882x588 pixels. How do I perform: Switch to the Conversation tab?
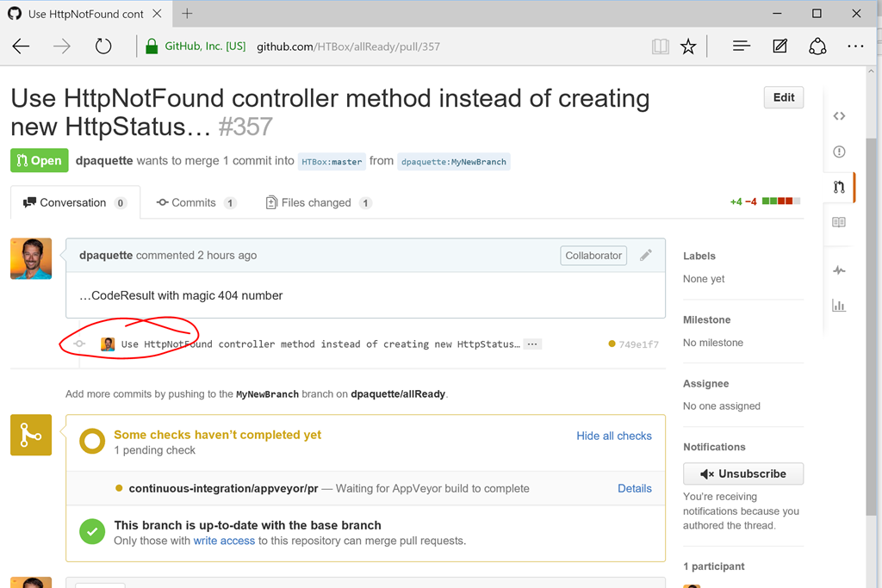point(76,202)
